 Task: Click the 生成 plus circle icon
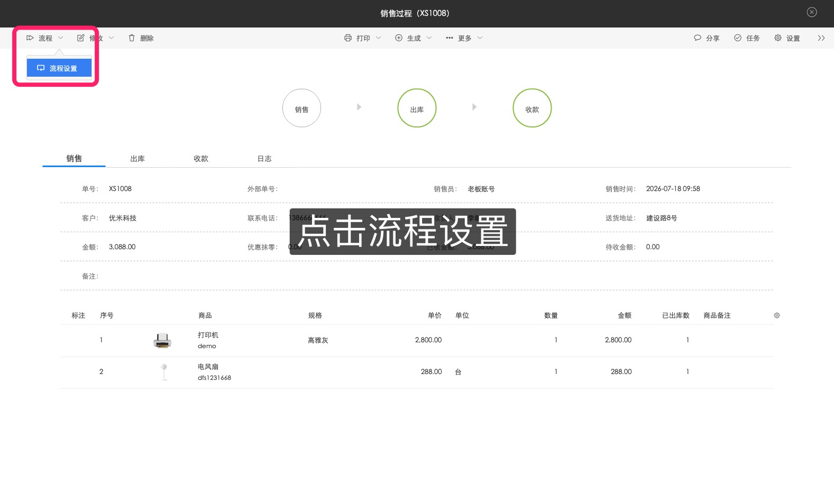(x=399, y=38)
